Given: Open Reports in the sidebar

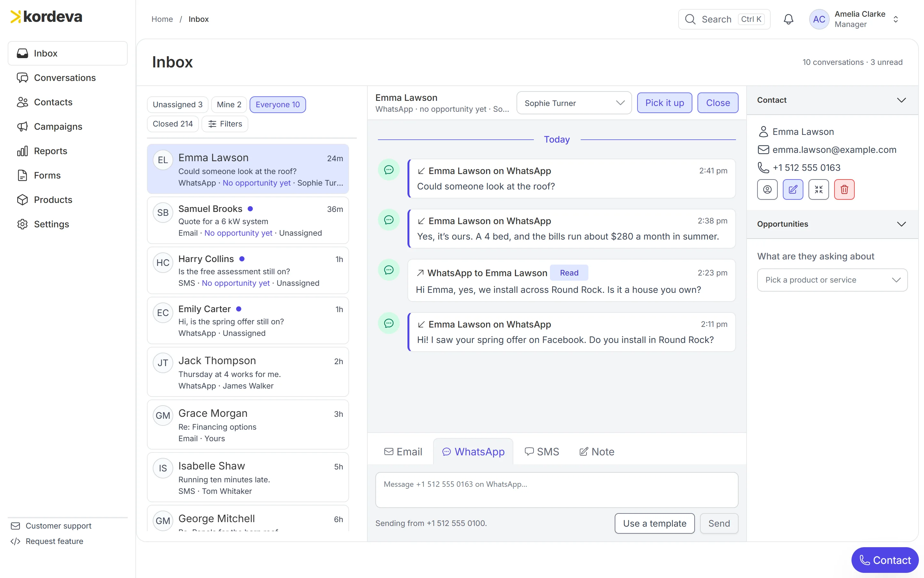Looking at the screenshot, I should pyautogui.click(x=68, y=151).
